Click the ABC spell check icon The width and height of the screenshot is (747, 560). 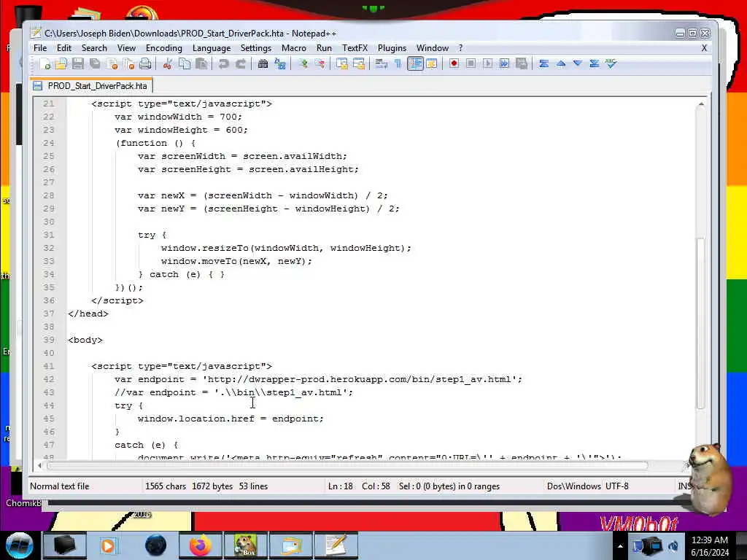pos(611,63)
